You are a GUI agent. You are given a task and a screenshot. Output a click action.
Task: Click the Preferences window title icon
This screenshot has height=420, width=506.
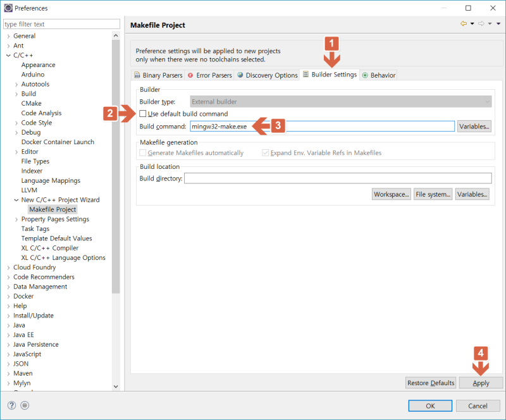8,8
